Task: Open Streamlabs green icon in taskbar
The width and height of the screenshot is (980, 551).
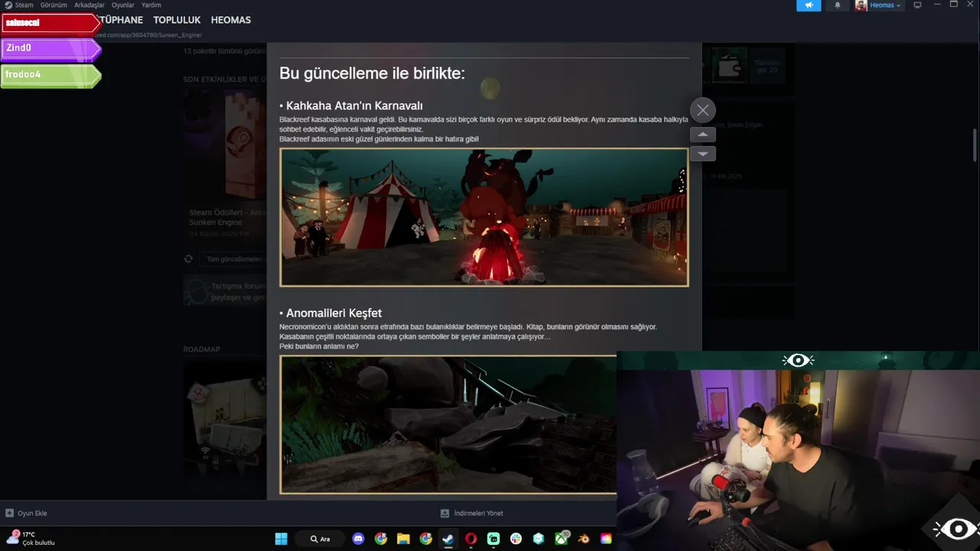Action: click(x=493, y=539)
